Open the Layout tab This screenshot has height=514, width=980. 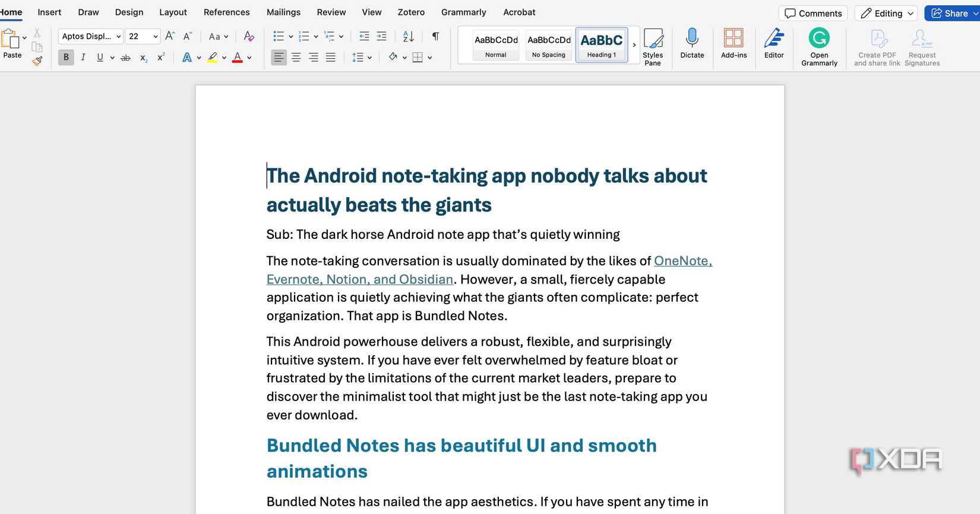(173, 12)
